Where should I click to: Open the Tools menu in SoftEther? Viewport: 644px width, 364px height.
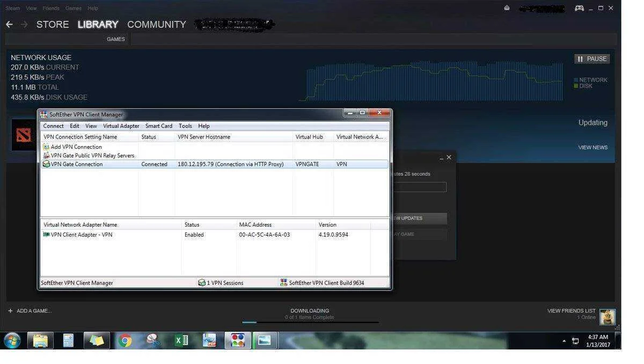click(x=185, y=126)
